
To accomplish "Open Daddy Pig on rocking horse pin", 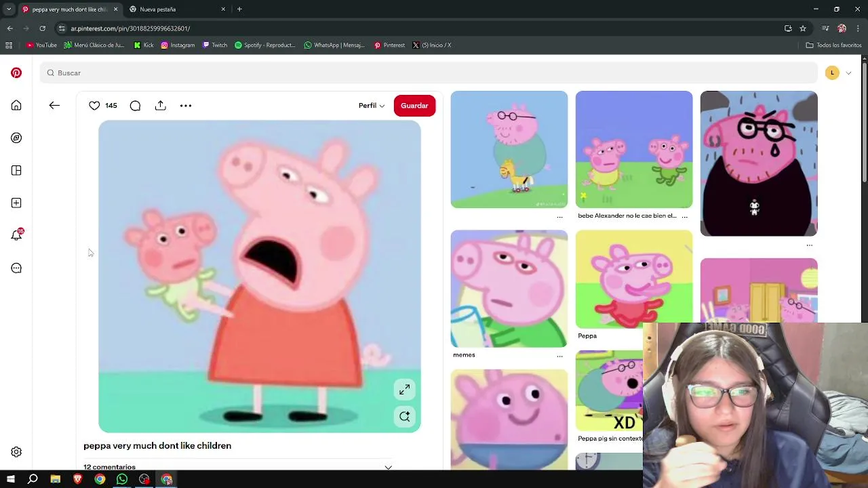I will (509, 149).
